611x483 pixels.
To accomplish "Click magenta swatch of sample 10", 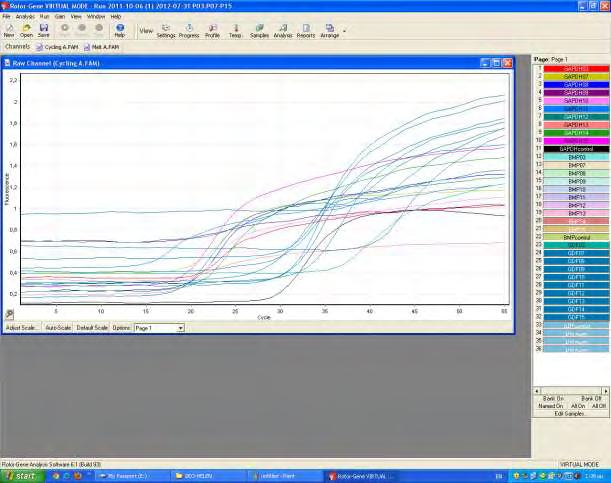I will pyautogui.click(x=576, y=141).
